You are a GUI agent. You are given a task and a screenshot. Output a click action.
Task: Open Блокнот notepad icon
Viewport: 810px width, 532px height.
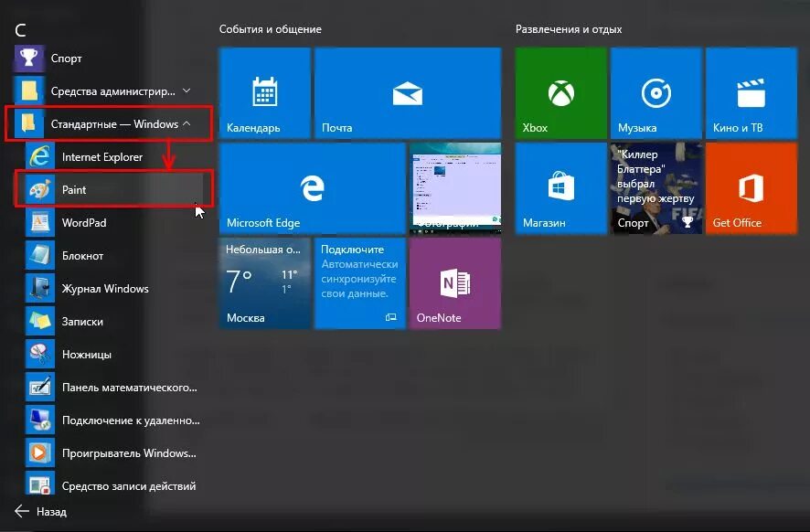tap(40, 256)
